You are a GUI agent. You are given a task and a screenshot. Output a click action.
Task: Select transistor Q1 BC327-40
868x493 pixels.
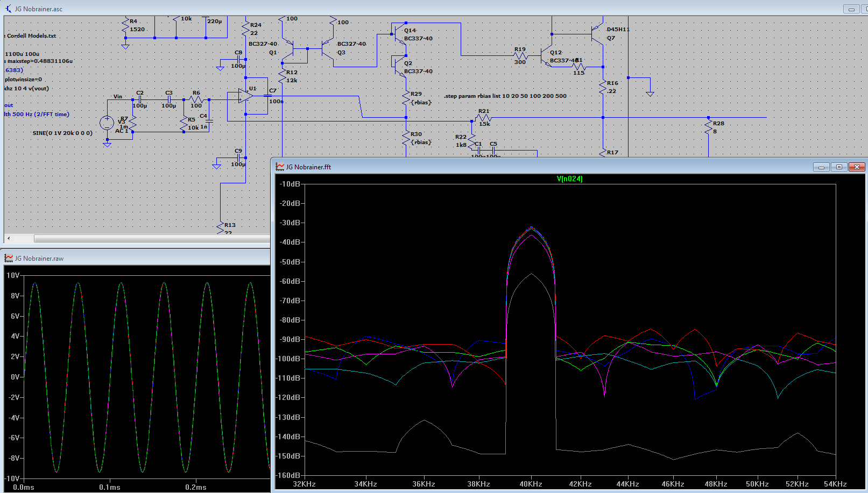coord(288,49)
